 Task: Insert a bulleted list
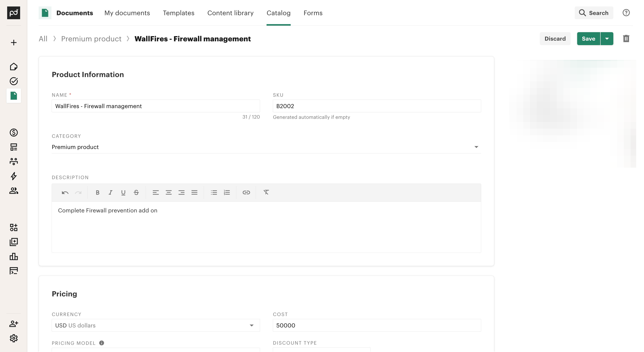214,193
